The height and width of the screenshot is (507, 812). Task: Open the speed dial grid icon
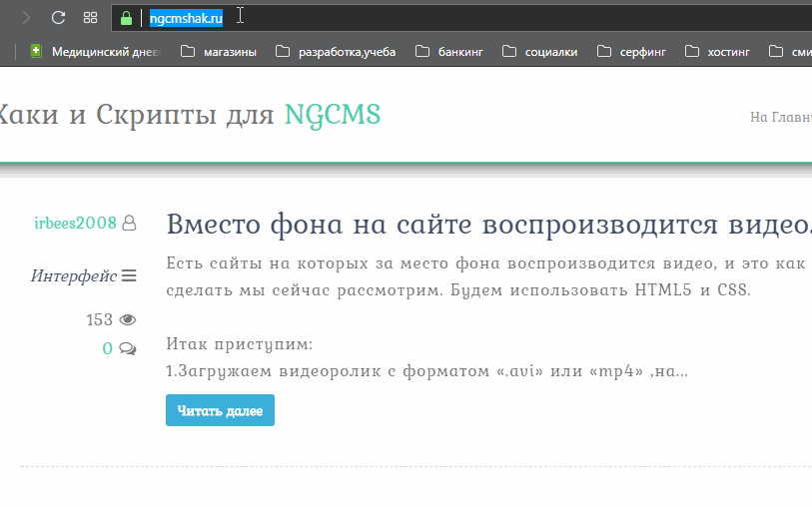click(90, 18)
